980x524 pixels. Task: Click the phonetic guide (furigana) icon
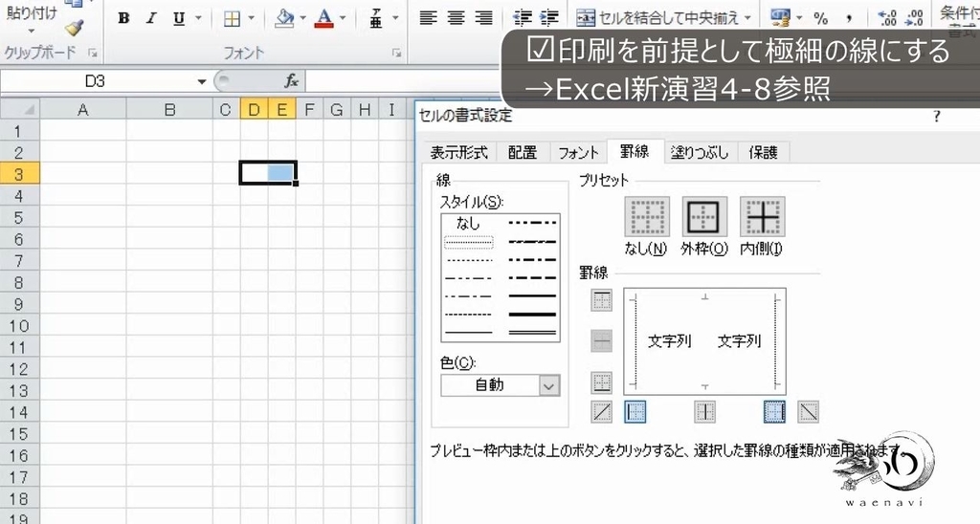375,18
